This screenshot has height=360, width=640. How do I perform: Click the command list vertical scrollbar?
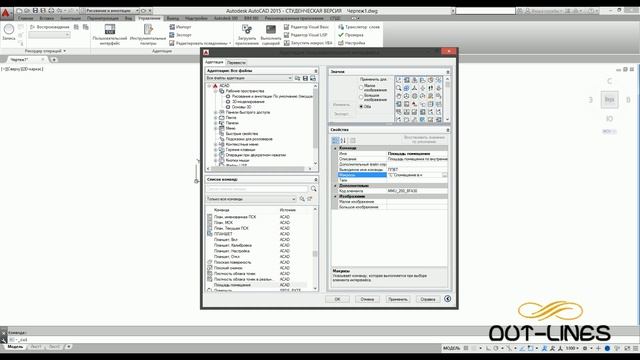[315, 249]
